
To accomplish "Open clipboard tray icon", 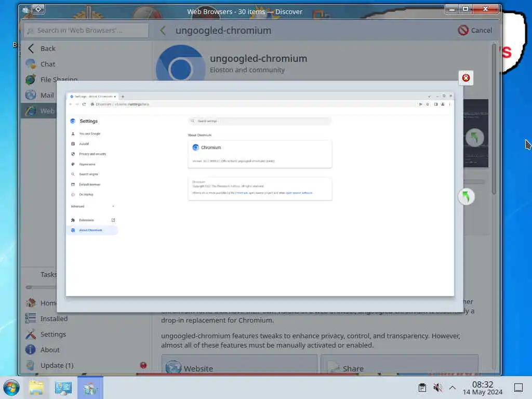I will (x=422, y=388).
